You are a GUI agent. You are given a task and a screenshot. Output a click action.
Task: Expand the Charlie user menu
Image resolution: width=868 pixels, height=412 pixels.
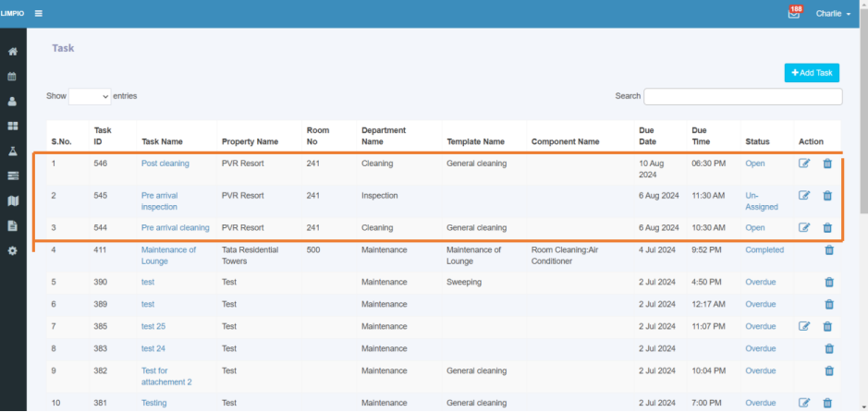[x=833, y=14]
